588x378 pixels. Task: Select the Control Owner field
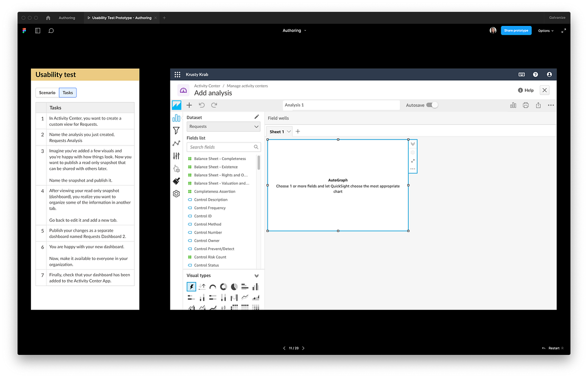207,240
